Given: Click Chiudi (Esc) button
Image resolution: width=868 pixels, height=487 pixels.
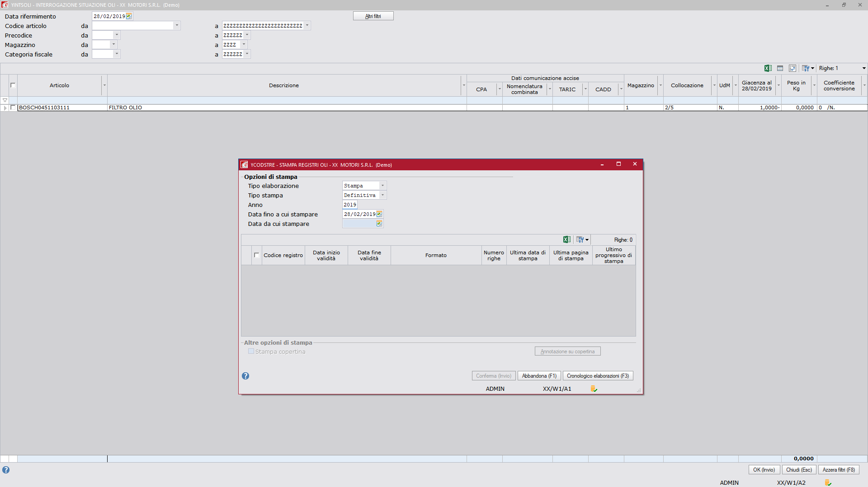Looking at the screenshot, I should [x=799, y=470].
